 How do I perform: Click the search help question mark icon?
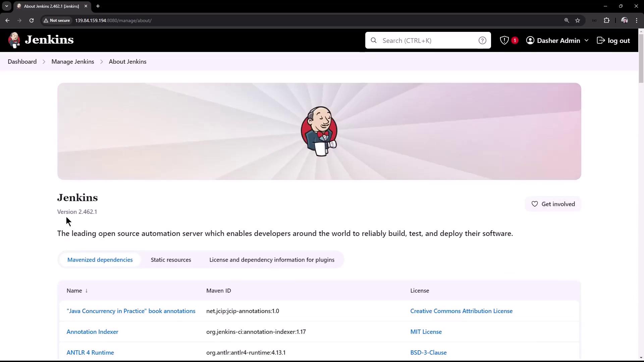pyautogui.click(x=482, y=41)
